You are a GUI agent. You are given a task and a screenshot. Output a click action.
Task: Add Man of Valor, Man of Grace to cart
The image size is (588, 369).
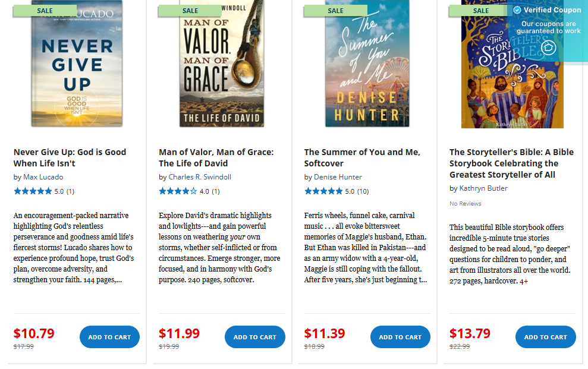coord(254,337)
